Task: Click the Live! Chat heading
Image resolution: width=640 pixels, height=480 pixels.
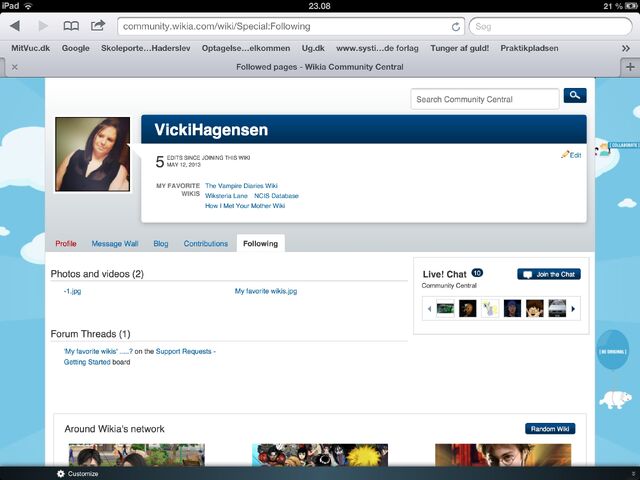Action: click(444, 274)
